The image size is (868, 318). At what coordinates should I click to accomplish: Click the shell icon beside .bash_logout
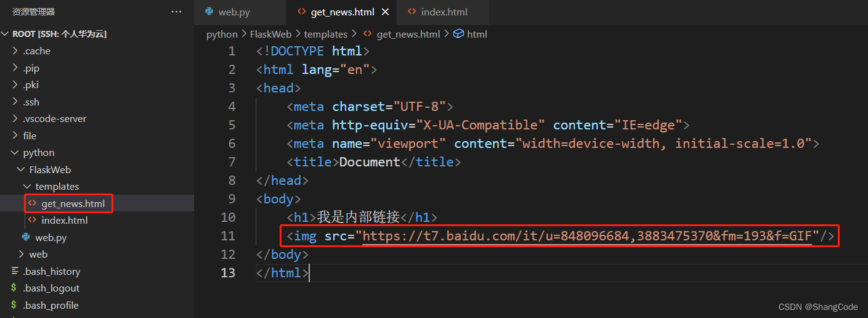(14, 288)
